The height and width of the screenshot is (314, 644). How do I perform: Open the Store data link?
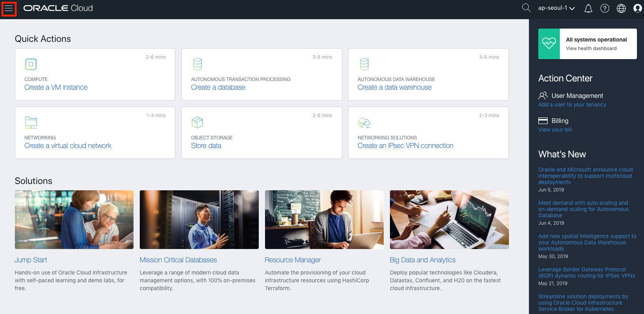click(206, 146)
